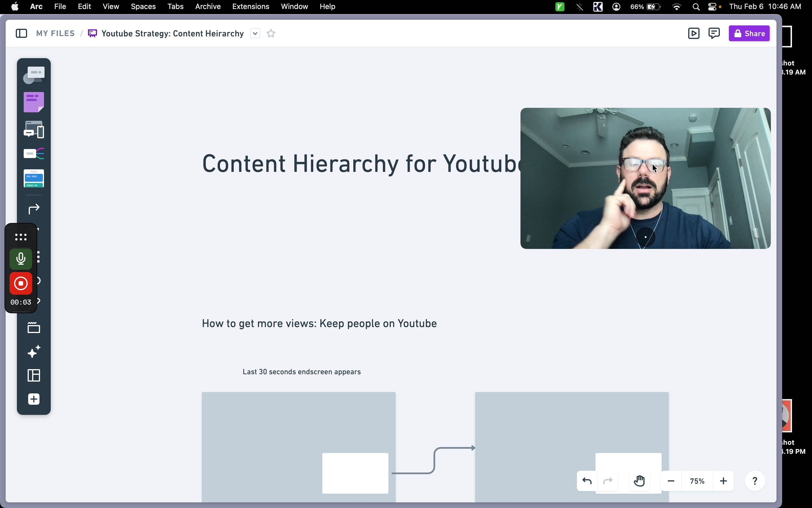The width and height of the screenshot is (812, 508).
Task: Toggle the microphone in recording widget
Action: pos(21,259)
